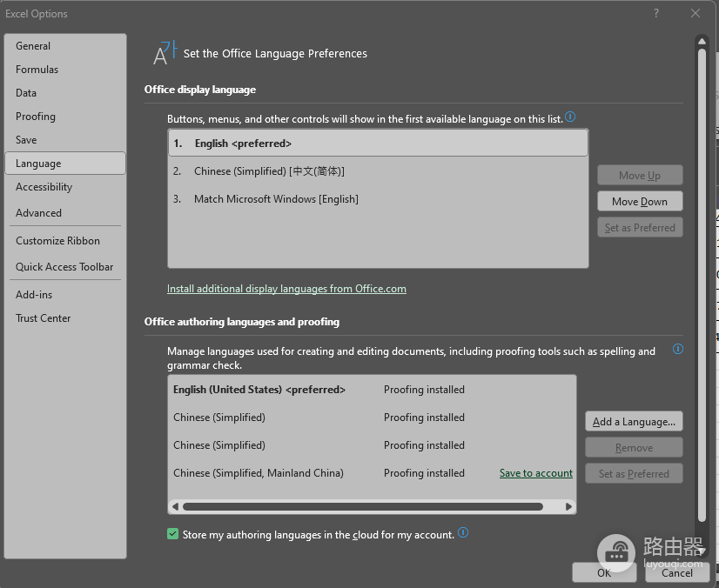719x588 pixels.
Task: Click authoring Set as Preferred button
Action: click(x=634, y=473)
